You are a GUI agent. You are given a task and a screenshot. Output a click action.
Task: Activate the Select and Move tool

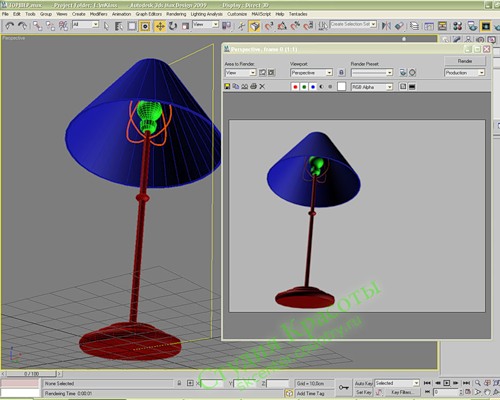pyautogui.click(x=160, y=26)
